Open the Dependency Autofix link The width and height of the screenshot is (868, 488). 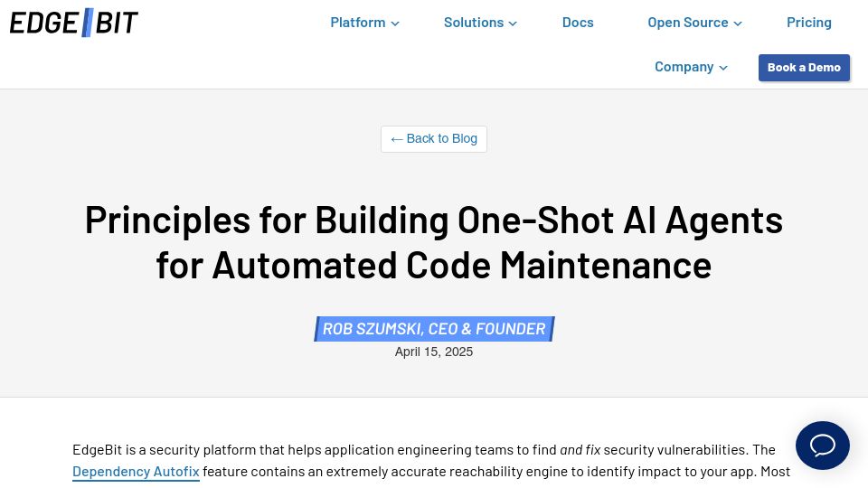coord(136,472)
